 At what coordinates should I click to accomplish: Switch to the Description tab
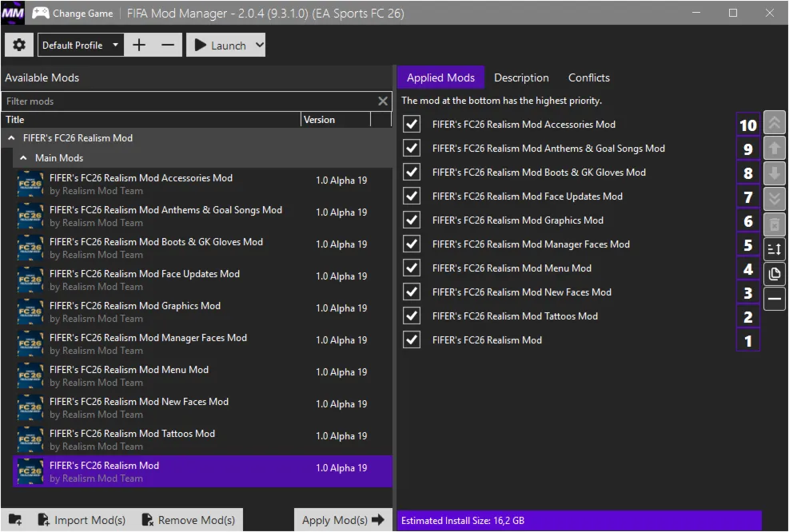[521, 77]
